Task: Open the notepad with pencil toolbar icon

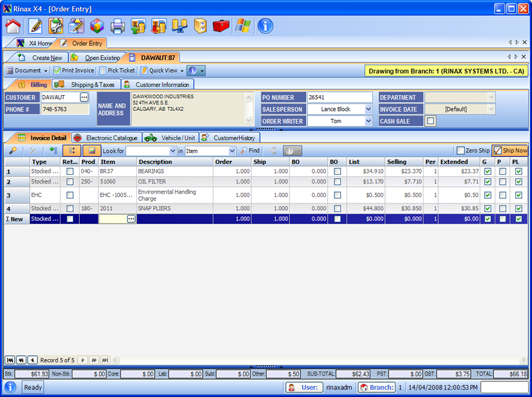Action: tap(76, 26)
